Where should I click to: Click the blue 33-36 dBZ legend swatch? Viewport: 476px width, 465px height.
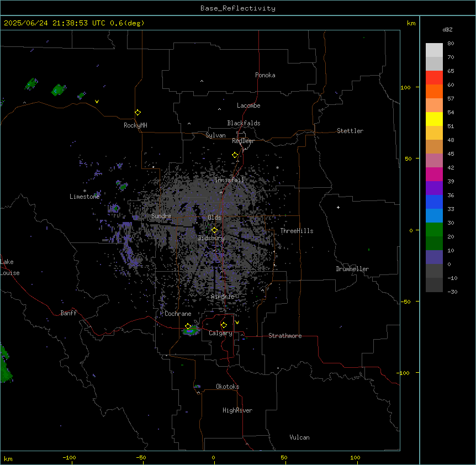coord(434,202)
